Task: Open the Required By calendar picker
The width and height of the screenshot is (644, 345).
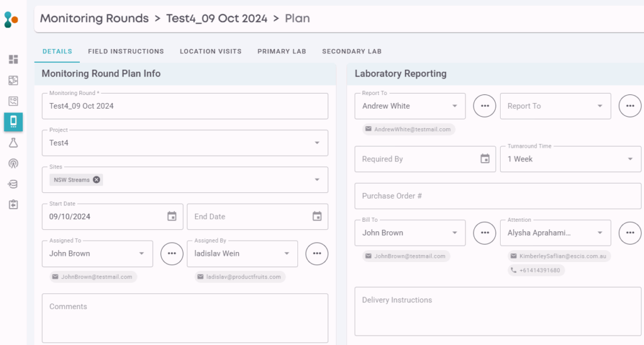Action: [x=485, y=159]
